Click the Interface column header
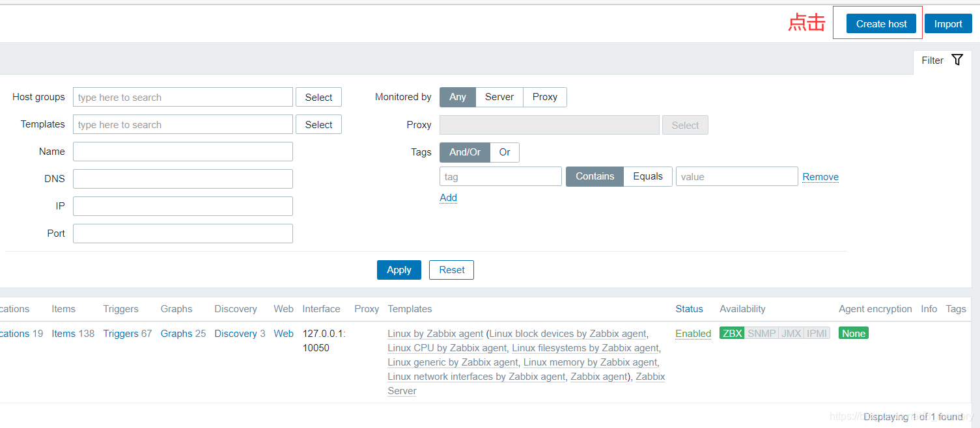This screenshot has height=428, width=980. click(321, 309)
